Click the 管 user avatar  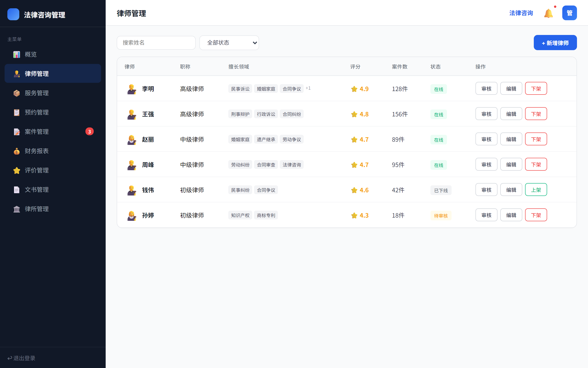click(569, 13)
